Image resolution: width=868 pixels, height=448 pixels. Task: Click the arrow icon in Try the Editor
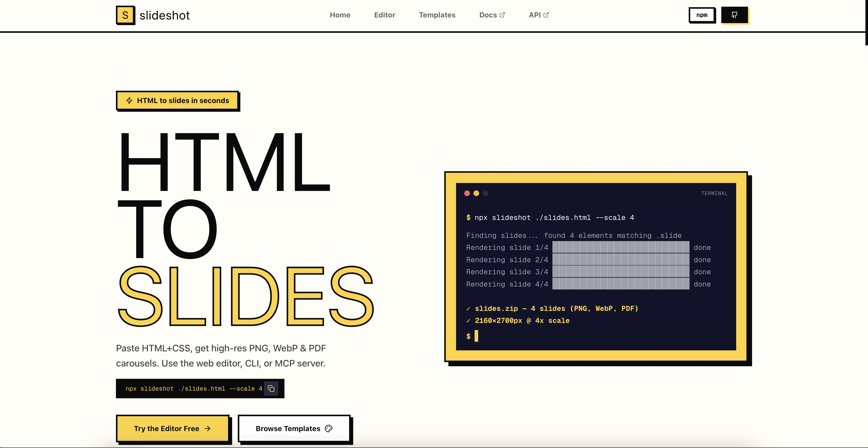208,429
